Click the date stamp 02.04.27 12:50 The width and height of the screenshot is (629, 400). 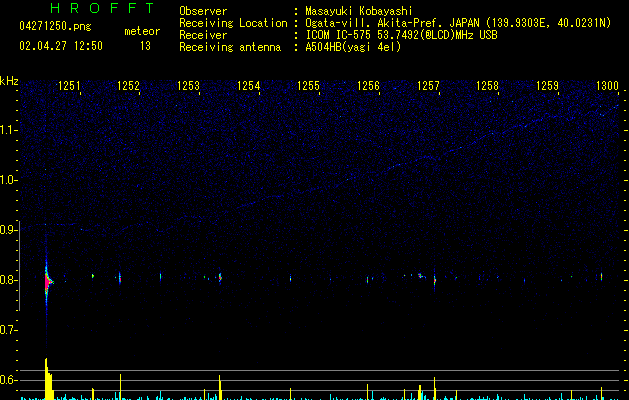61,46
